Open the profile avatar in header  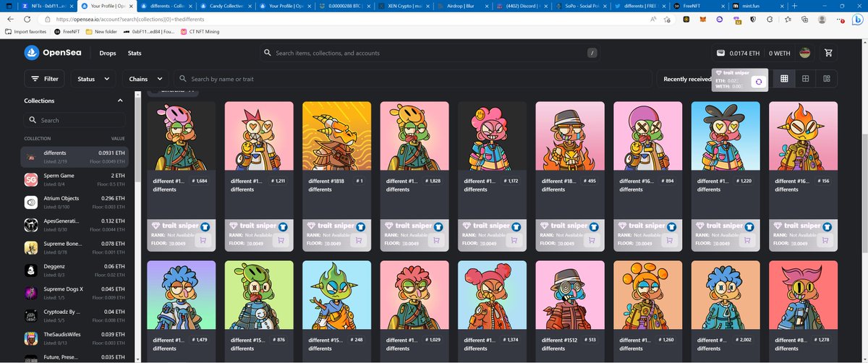click(x=804, y=53)
